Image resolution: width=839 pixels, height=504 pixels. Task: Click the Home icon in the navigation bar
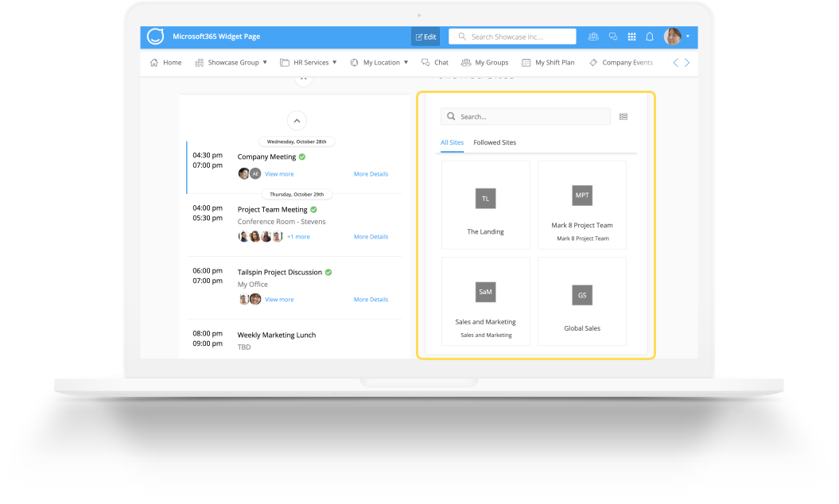154,62
